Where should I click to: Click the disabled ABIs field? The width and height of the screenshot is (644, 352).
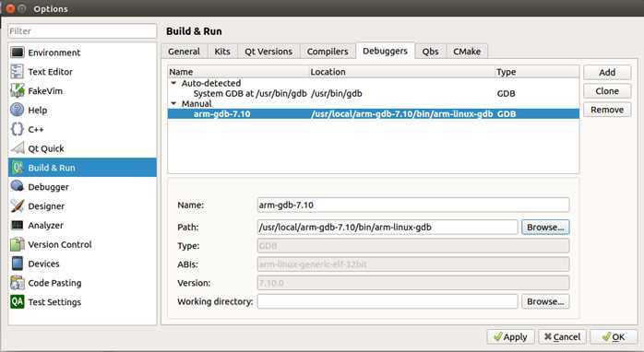(413, 264)
